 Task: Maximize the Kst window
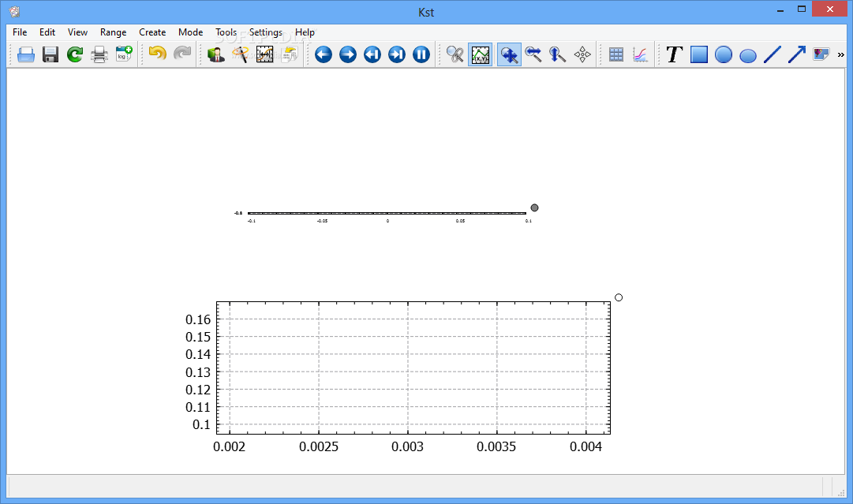coord(802,9)
